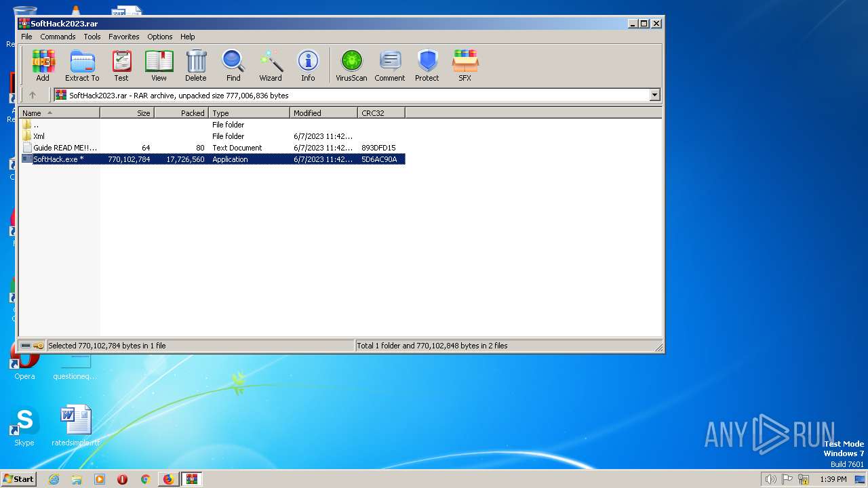868x488 pixels.
Task: Sort by the Name column header
Action: point(60,113)
